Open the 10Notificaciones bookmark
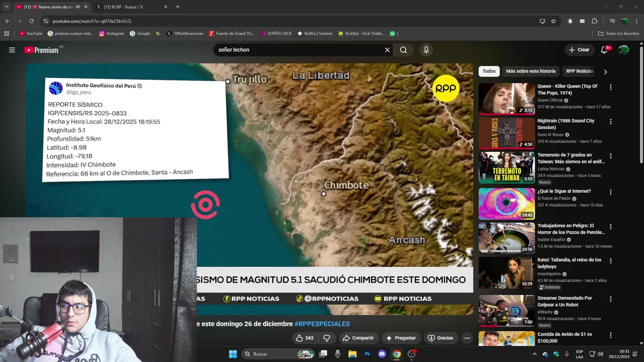 click(x=185, y=34)
